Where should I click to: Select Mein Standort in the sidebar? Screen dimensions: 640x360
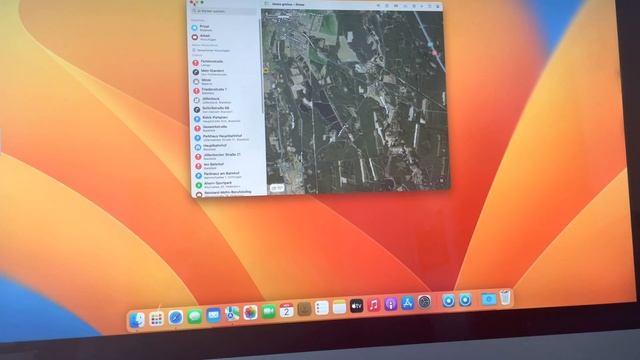[225, 72]
